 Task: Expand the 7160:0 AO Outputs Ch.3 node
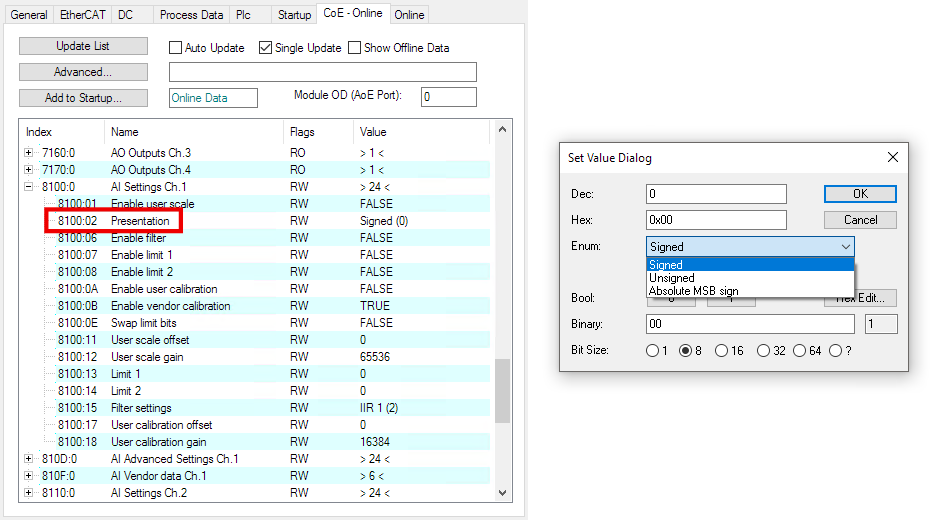(x=28, y=152)
